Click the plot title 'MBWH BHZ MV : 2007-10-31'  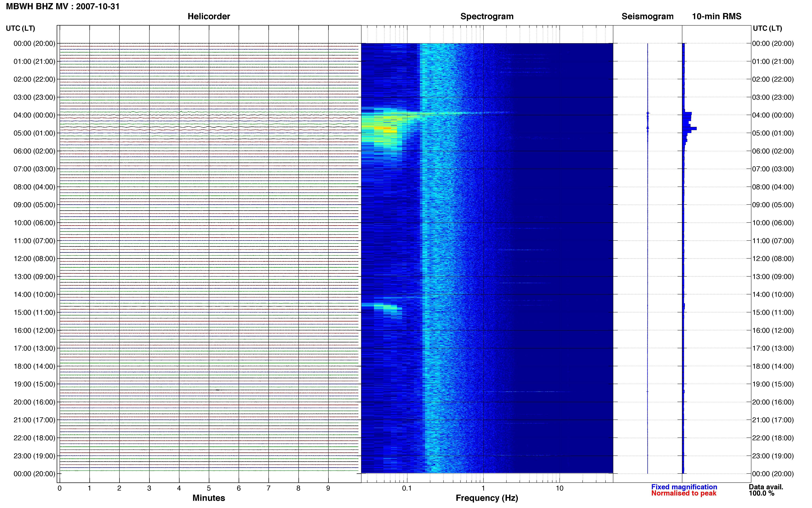tap(63, 6)
